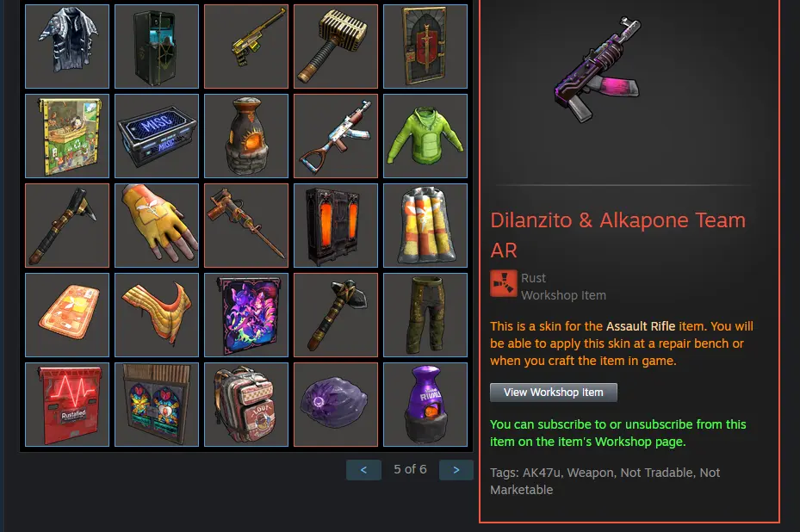Image resolution: width=800 pixels, height=532 pixels.
Task: Click View Workshop Item button
Action: coord(554,393)
